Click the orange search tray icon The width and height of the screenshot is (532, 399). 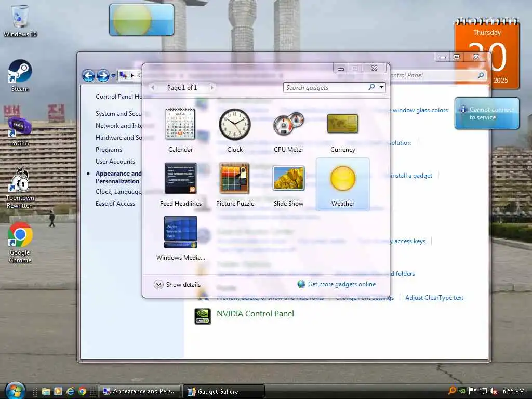click(452, 391)
